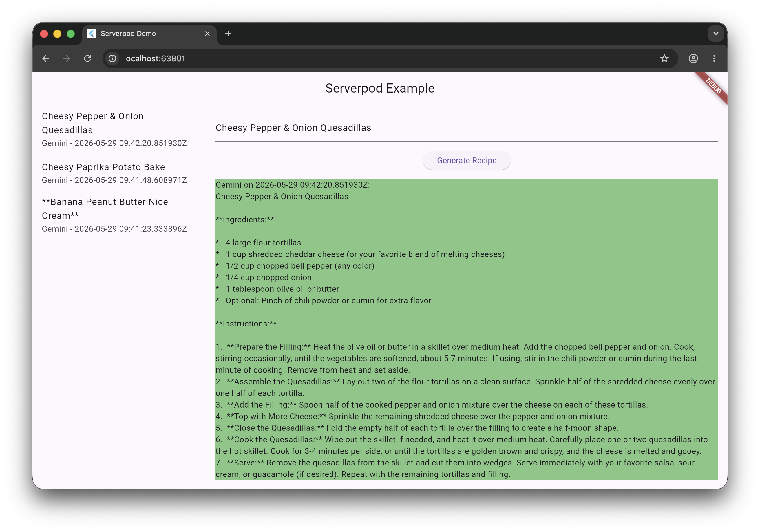Close the Serverpod Demo tab

point(207,34)
